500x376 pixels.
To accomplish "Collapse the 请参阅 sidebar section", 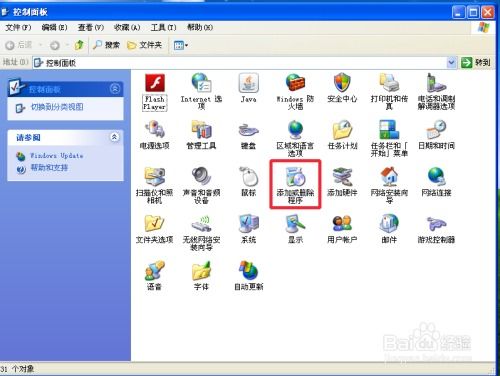I will pyautogui.click(x=115, y=137).
